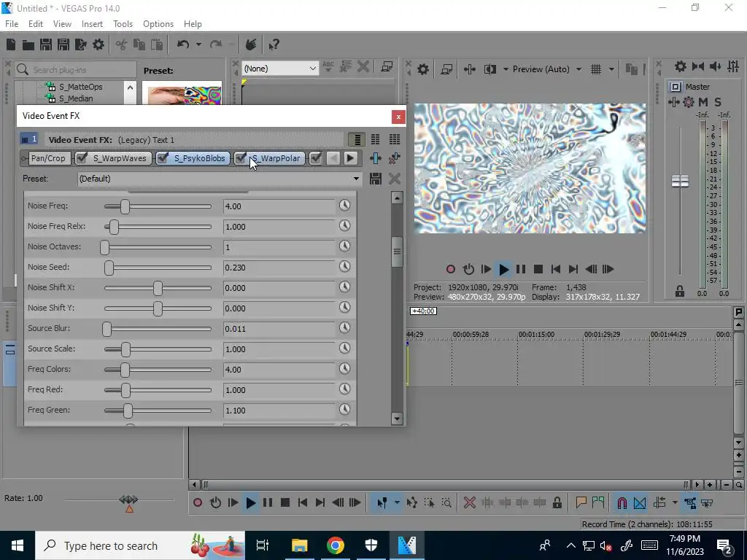This screenshot has height=560, width=747.
Task: Open the edit tool dropdown arrow
Action: (x=397, y=503)
